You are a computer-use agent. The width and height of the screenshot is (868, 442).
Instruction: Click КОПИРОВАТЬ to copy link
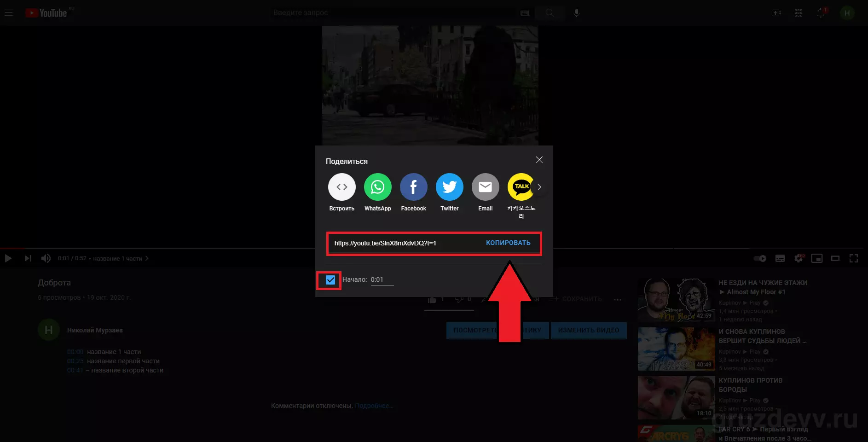pyautogui.click(x=508, y=243)
